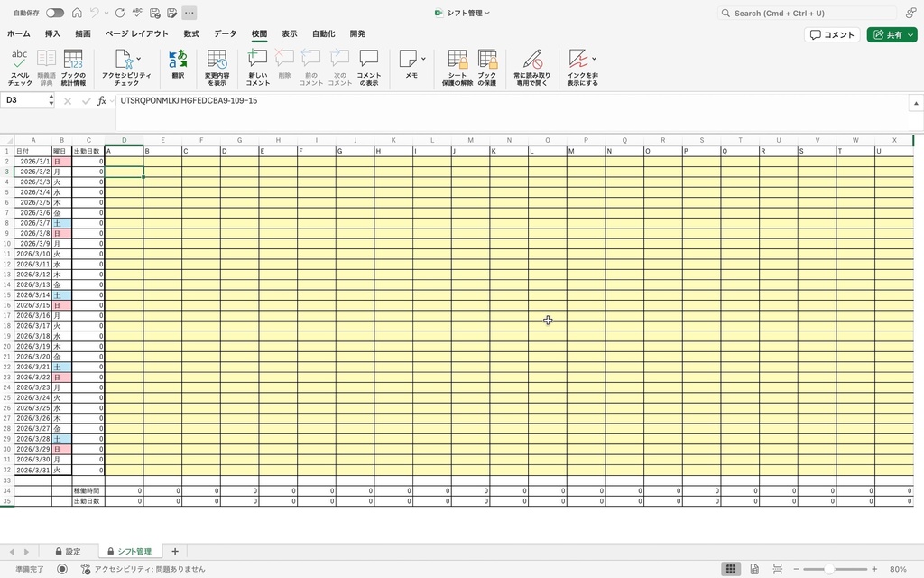Open the シフト管理 title dropdown
Image resolution: width=924 pixels, height=578 pixels.
486,13
